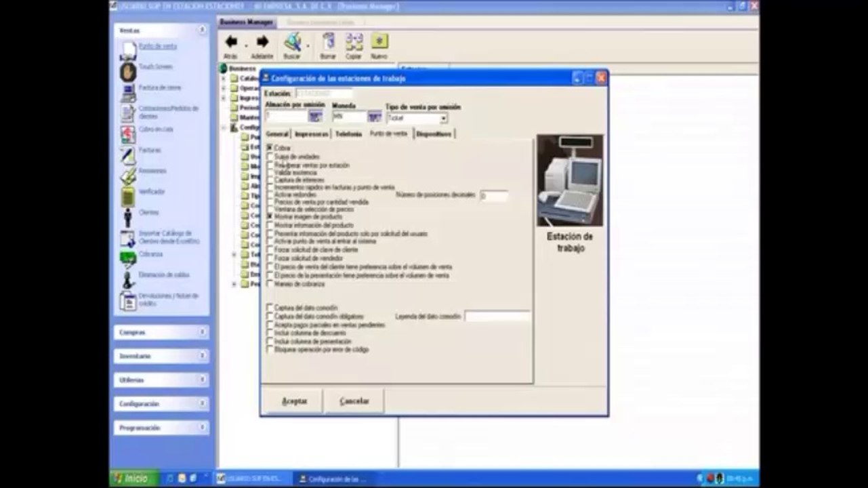The image size is (868, 488).
Task: Open the Verificador sidebar icon
Action: click(x=128, y=197)
